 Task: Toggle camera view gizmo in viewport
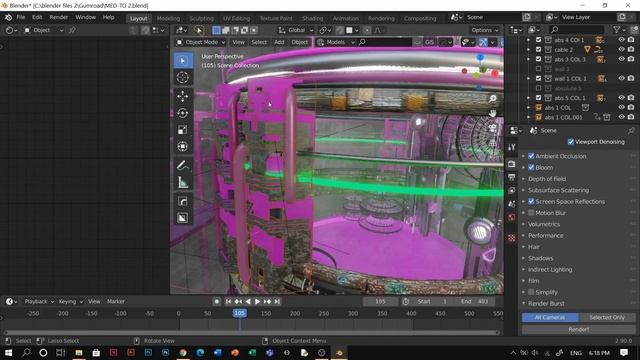(x=493, y=128)
